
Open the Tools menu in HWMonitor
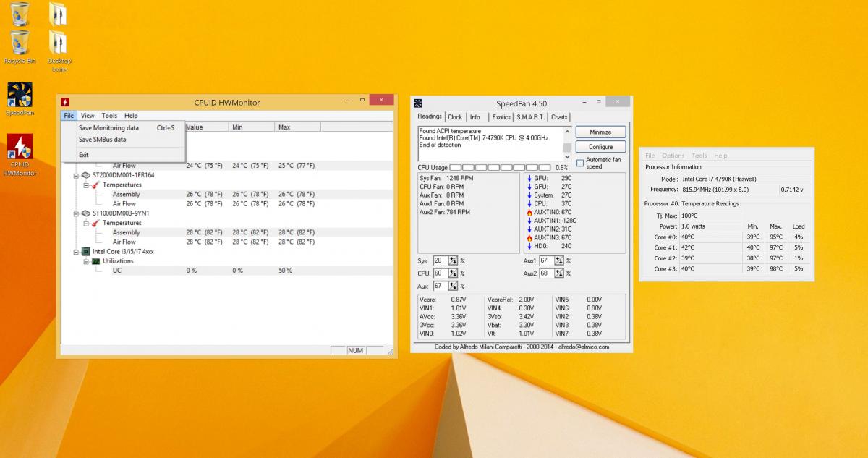[109, 116]
